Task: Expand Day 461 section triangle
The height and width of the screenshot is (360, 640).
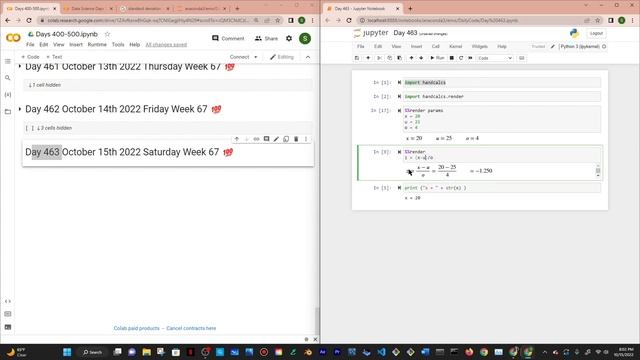Action: coord(20,66)
